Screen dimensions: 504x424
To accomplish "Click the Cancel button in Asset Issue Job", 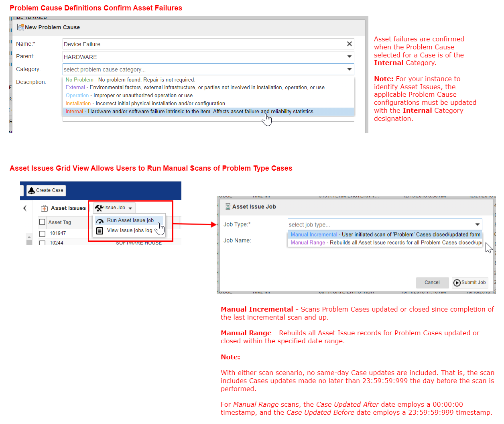I will click(x=432, y=282).
